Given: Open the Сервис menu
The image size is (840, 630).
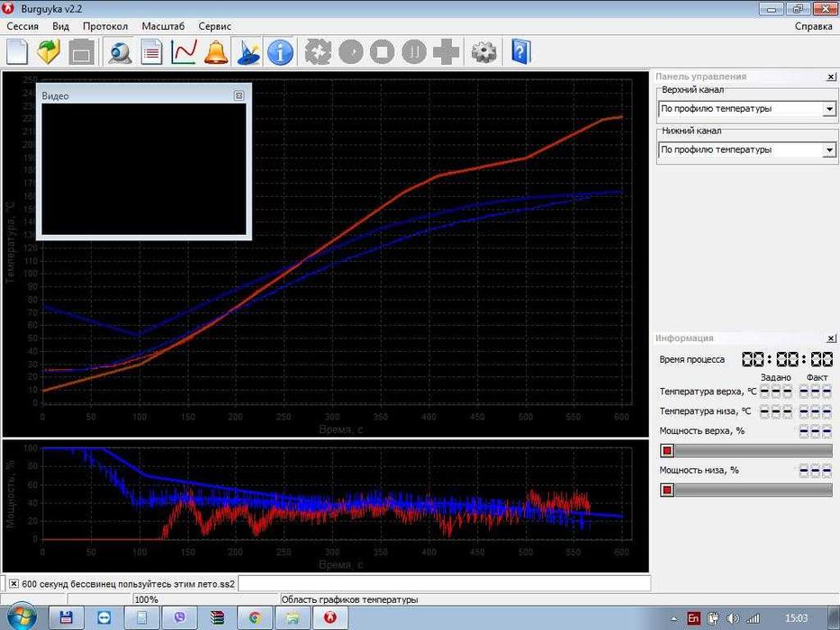Looking at the screenshot, I should click(214, 26).
